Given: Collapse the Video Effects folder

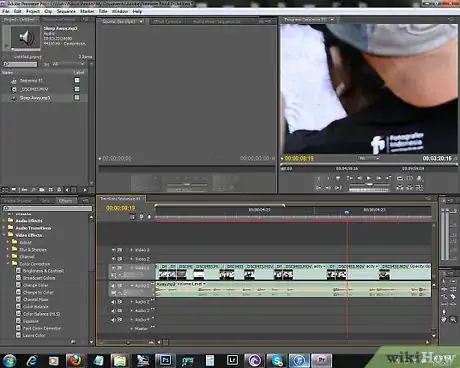Looking at the screenshot, I should 4,235.
